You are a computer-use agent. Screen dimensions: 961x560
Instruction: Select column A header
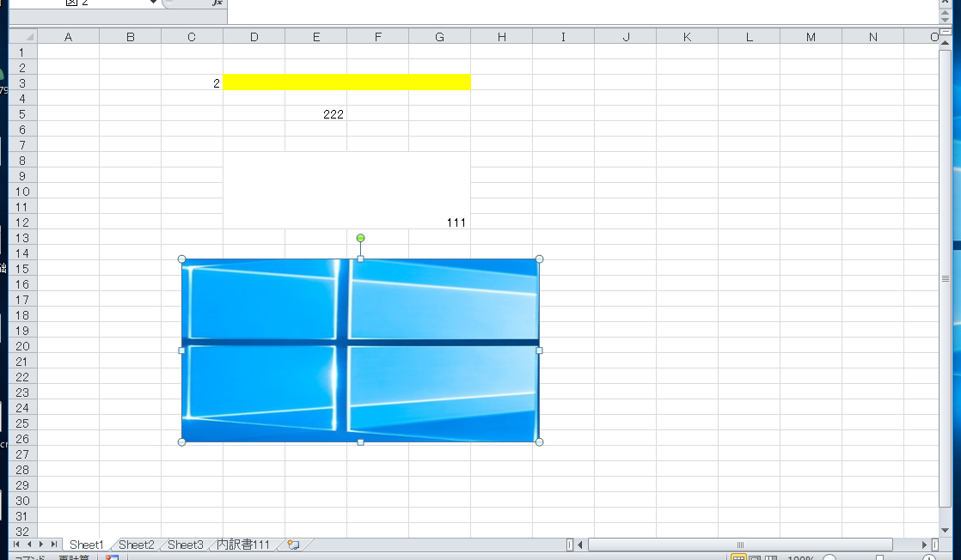[x=68, y=37]
